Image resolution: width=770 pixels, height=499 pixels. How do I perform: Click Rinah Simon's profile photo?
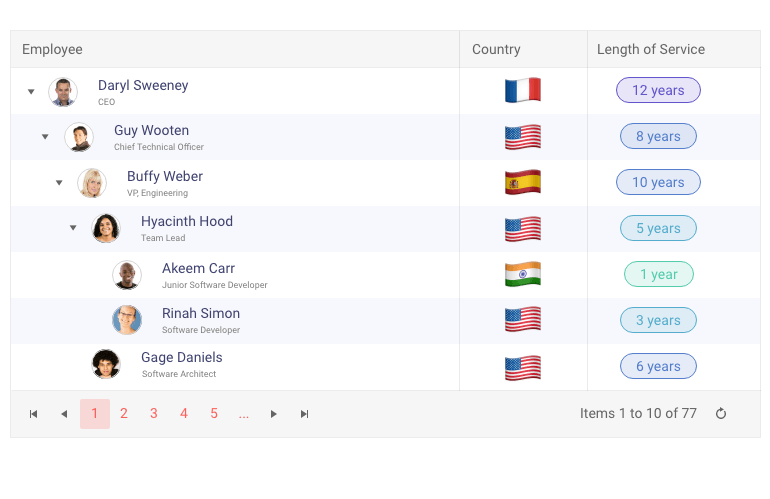tap(127, 320)
